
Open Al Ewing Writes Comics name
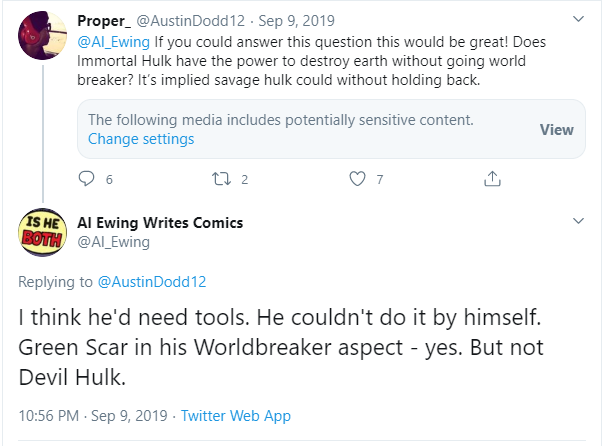pyautogui.click(x=160, y=223)
